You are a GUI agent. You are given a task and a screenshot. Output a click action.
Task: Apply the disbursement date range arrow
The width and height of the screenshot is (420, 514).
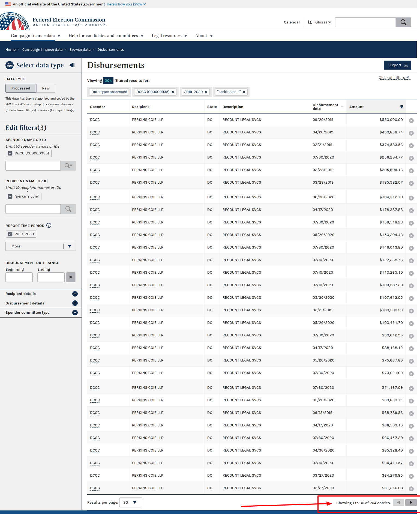coord(71,277)
